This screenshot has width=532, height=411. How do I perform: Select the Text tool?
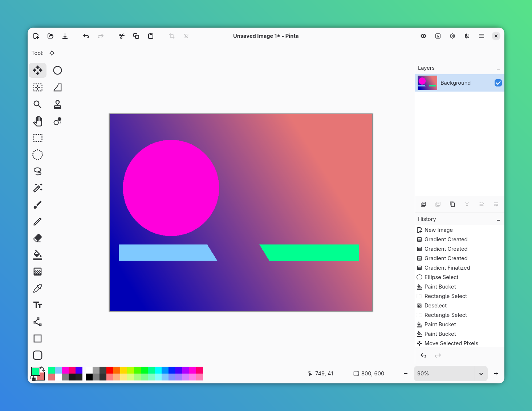[37, 305]
